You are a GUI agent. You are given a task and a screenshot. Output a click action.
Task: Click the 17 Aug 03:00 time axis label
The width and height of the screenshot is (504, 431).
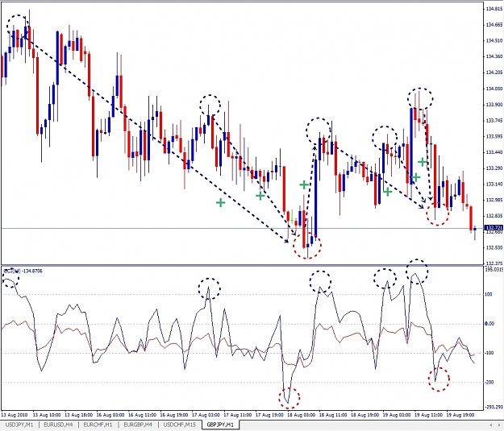coord(206,415)
